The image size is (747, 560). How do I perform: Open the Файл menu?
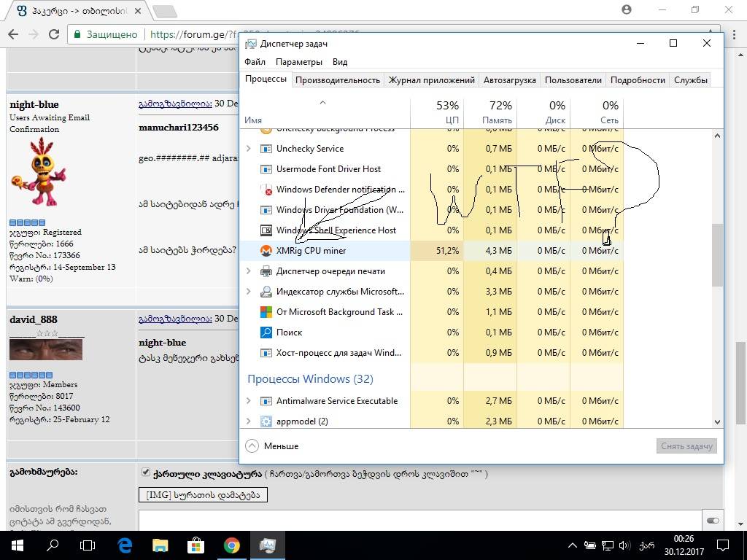tap(255, 62)
